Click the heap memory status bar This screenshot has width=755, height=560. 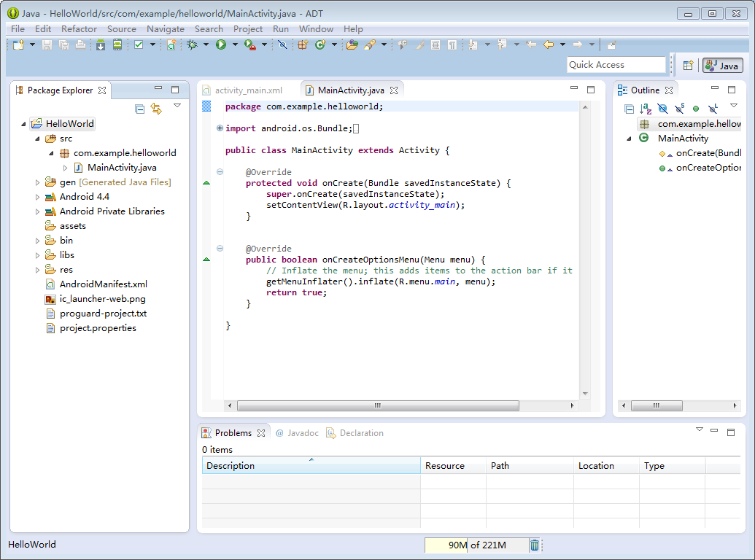click(x=476, y=545)
